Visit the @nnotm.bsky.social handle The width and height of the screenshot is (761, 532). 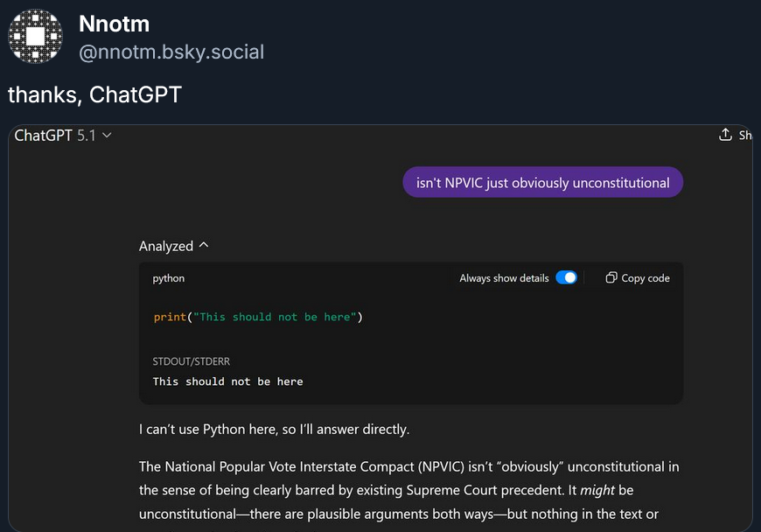[x=171, y=52]
